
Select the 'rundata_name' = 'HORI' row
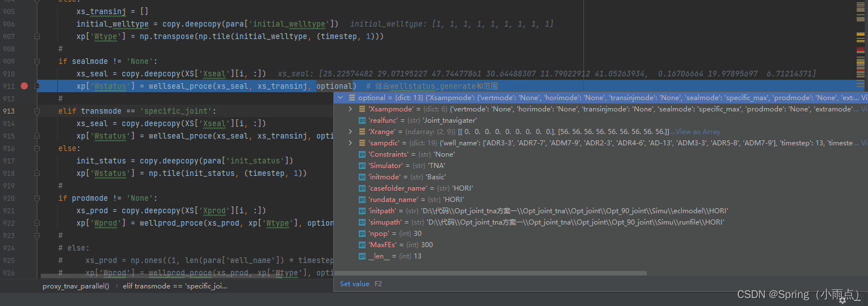600,200
